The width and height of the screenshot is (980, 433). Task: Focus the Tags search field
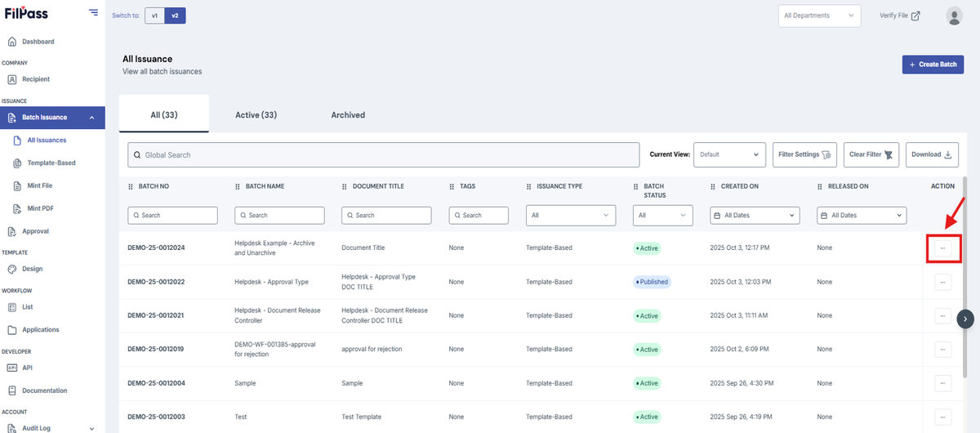pyautogui.click(x=479, y=215)
